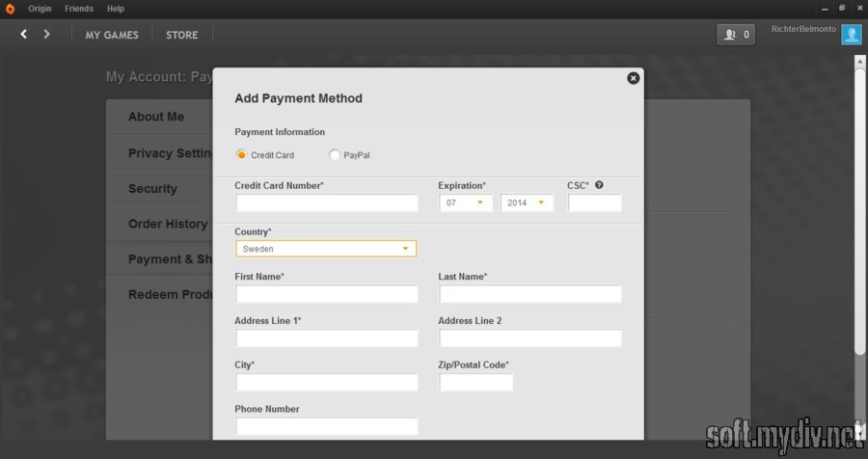
Task: Select the PayPal radio option
Action: (334, 155)
